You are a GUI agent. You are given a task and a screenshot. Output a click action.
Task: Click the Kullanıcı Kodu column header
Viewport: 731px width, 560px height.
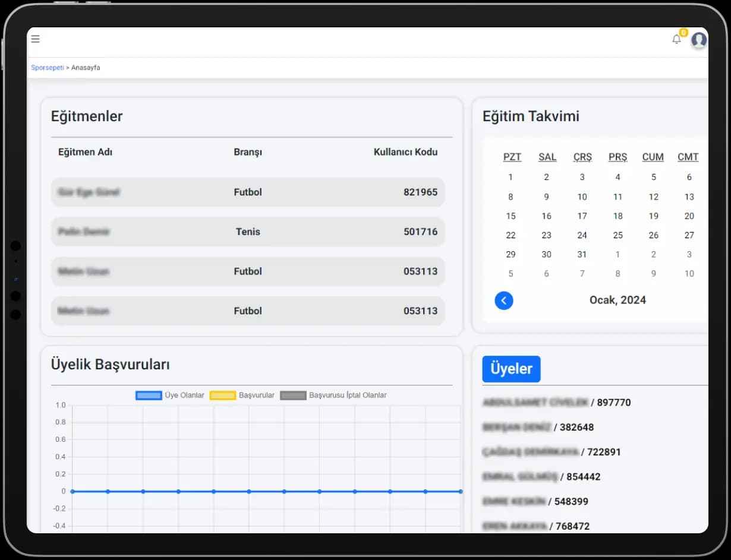click(405, 152)
